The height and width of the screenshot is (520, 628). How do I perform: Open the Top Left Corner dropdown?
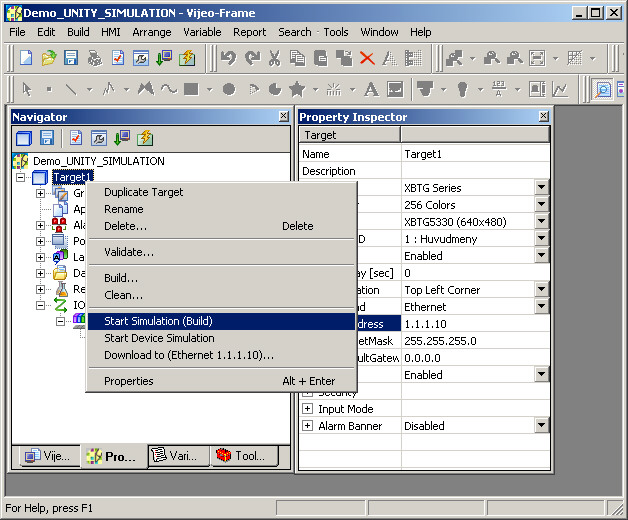541,289
